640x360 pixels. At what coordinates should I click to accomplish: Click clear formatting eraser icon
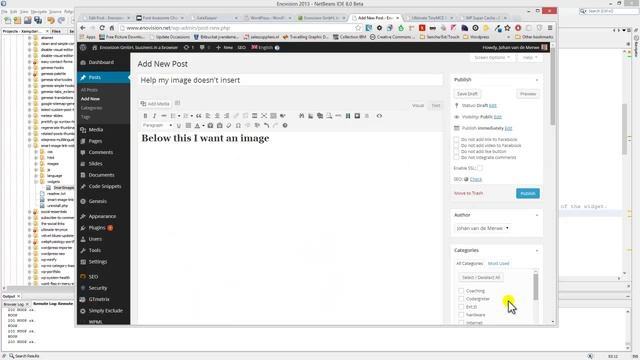[229, 125]
